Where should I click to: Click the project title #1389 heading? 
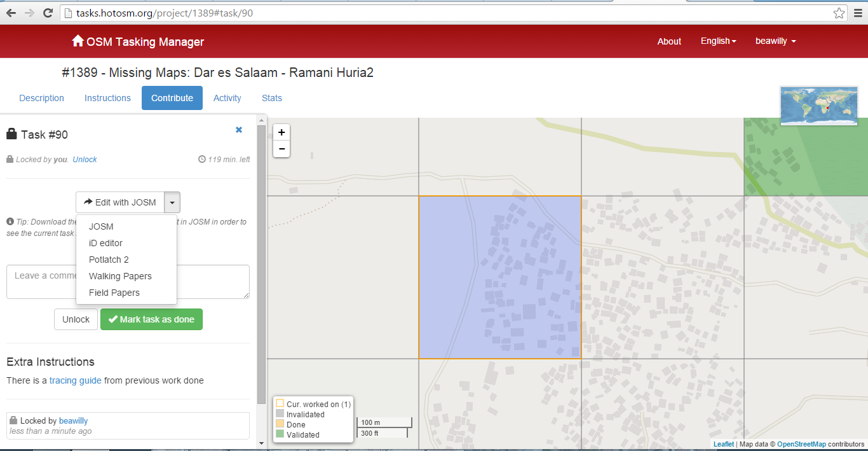click(x=217, y=73)
